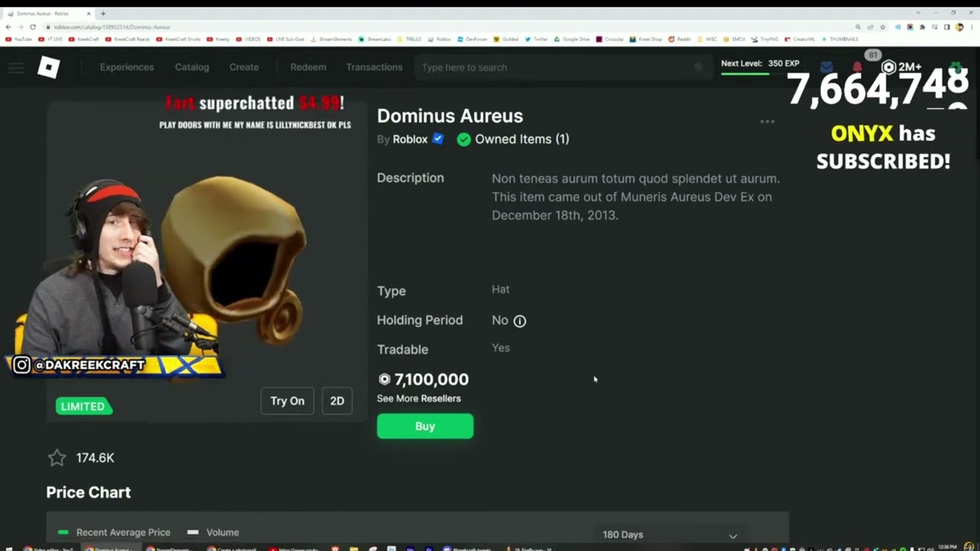This screenshot has width=980, height=551.
Task: Close the Dominus Aureus browser tab
Action: (89, 13)
